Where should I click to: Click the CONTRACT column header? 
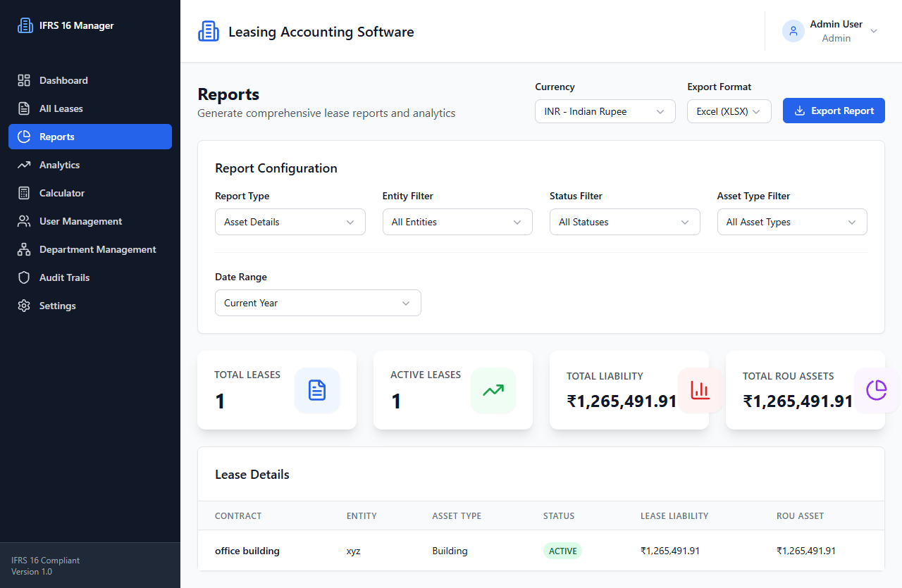238,516
